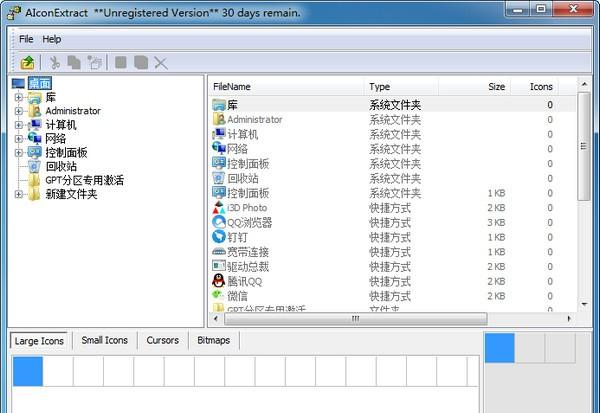Click the 宽带连接 icon in the file list
The width and height of the screenshot is (600, 413).
tap(219, 252)
